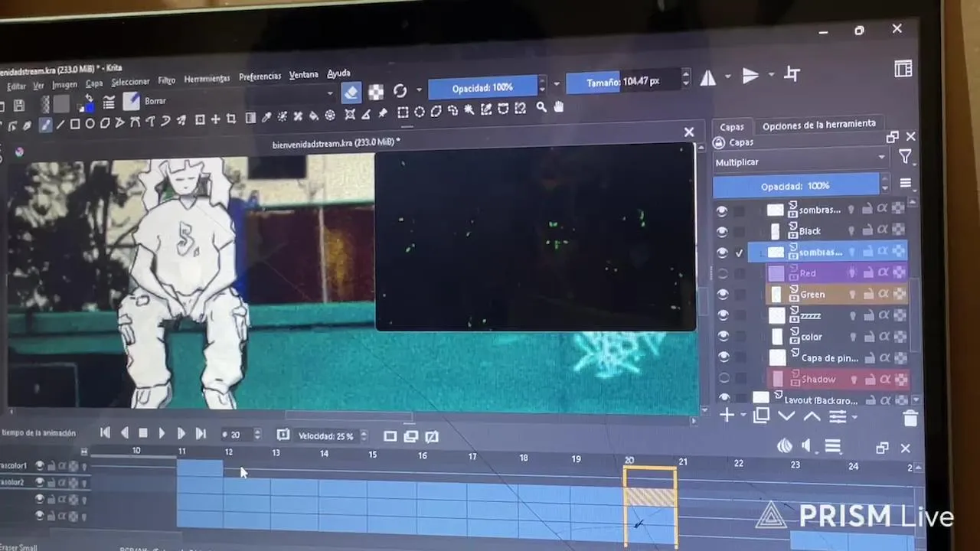Hide the zzzzz layer
The height and width of the screenshot is (551, 980).
click(723, 315)
